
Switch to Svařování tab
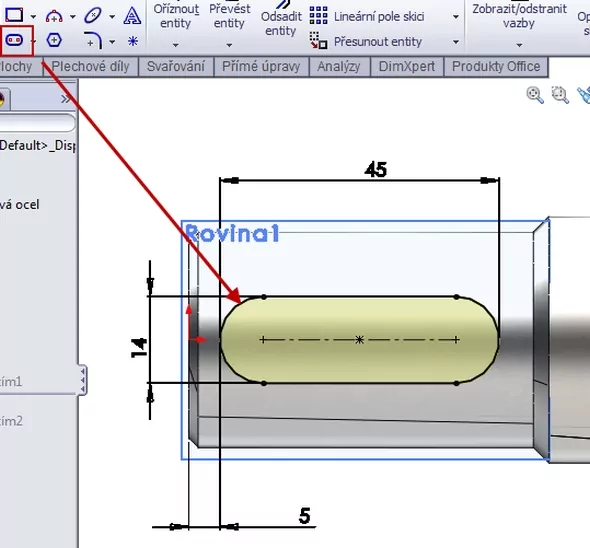176,67
